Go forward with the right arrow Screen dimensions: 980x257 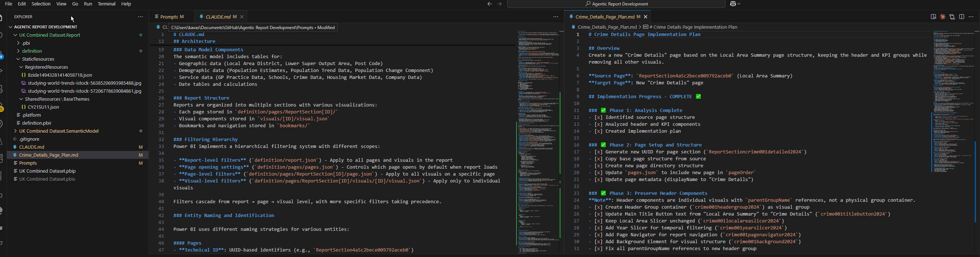pyautogui.click(x=499, y=4)
